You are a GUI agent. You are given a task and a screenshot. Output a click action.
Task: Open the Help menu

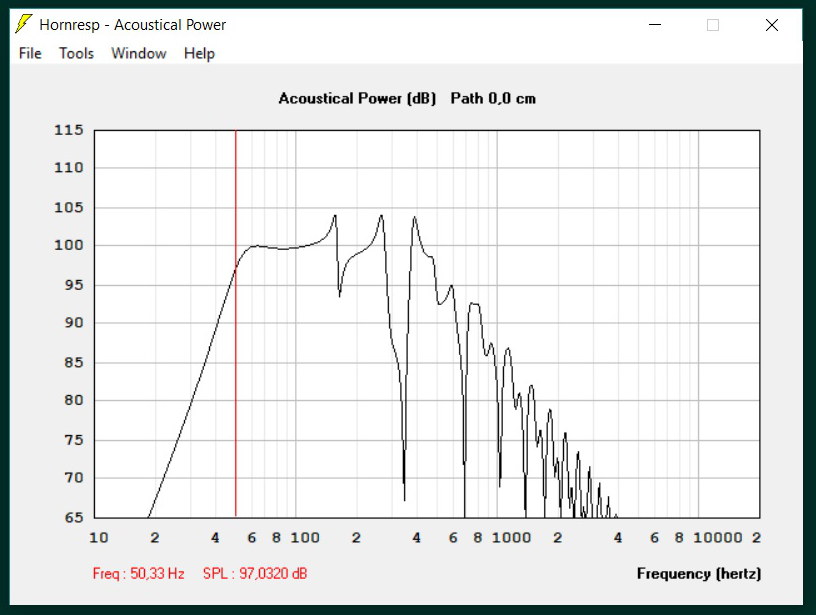click(x=199, y=53)
